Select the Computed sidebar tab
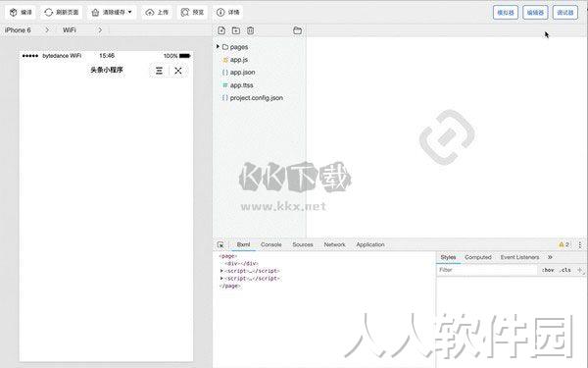The height and width of the screenshot is (368, 588). 478,257
